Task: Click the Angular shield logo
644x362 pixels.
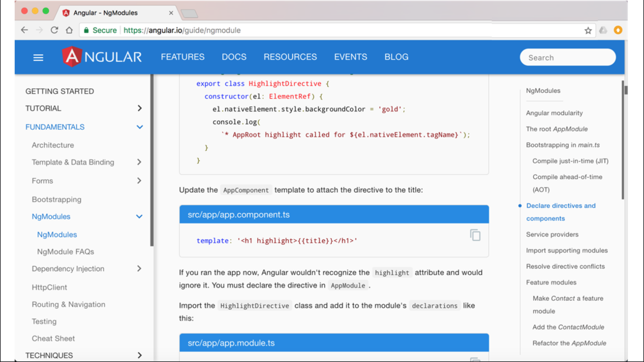Action: [72, 57]
